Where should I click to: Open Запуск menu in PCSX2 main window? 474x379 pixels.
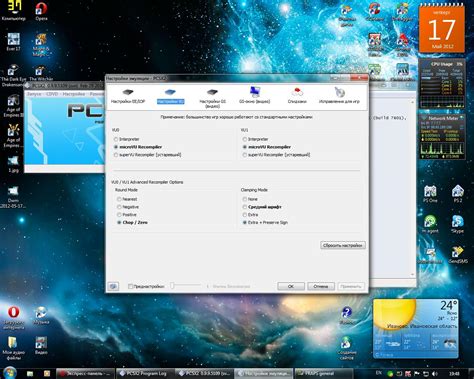click(x=34, y=94)
